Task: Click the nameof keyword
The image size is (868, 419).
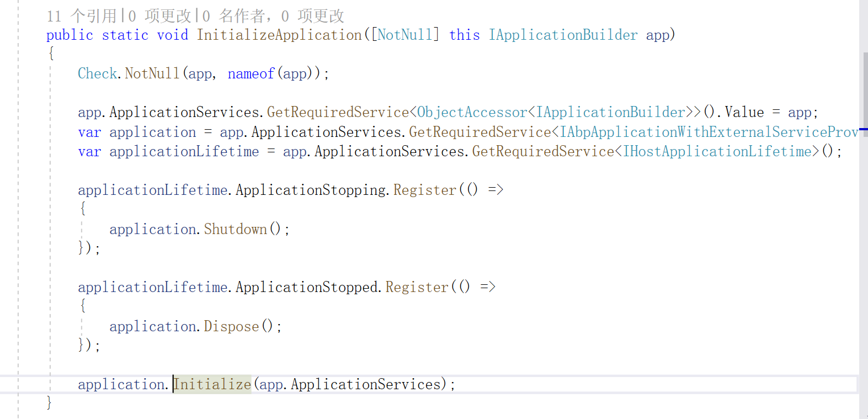Action: point(251,73)
